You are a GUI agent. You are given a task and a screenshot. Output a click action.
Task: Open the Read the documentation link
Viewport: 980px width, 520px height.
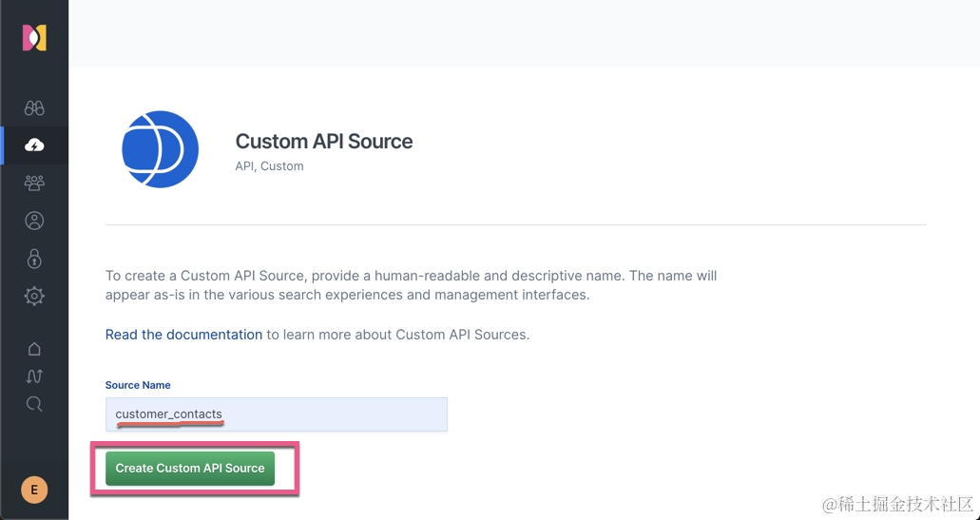(183, 335)
